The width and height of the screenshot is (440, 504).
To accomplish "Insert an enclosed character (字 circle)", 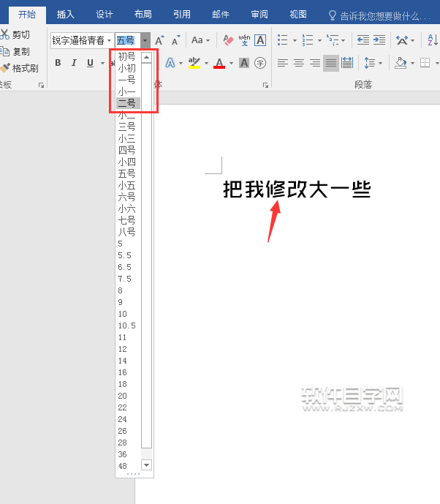I will tap(259, 63).
